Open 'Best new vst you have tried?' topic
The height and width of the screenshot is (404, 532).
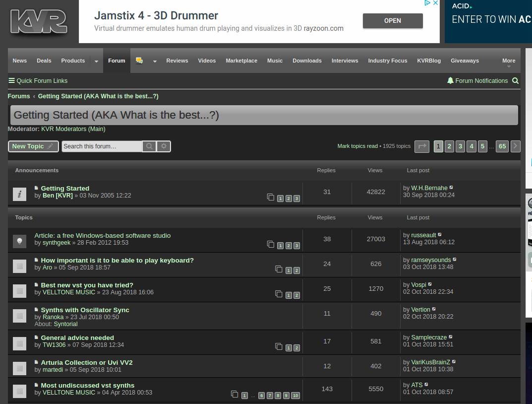point(87,285)
